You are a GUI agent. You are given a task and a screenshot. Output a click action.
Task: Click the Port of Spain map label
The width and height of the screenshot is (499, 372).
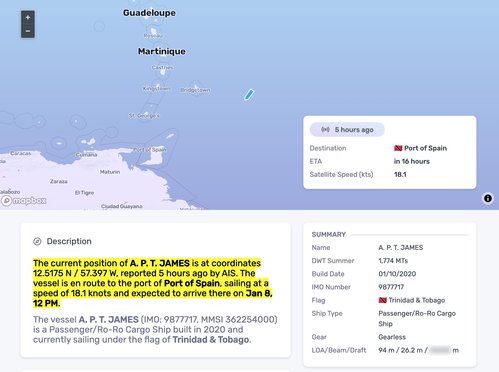point(150,150)
